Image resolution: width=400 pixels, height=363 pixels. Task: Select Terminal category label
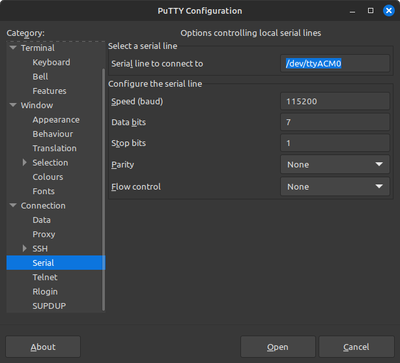[x=38, y=48]
